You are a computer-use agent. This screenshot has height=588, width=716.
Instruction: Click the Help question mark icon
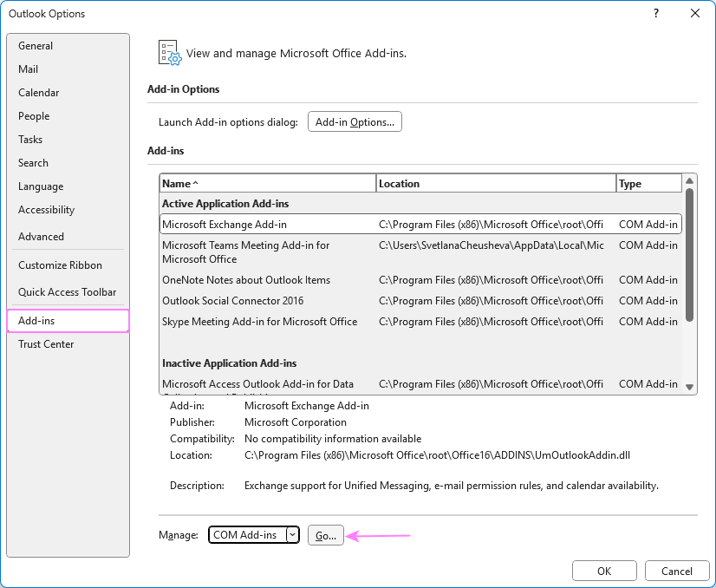click(656, 13)
